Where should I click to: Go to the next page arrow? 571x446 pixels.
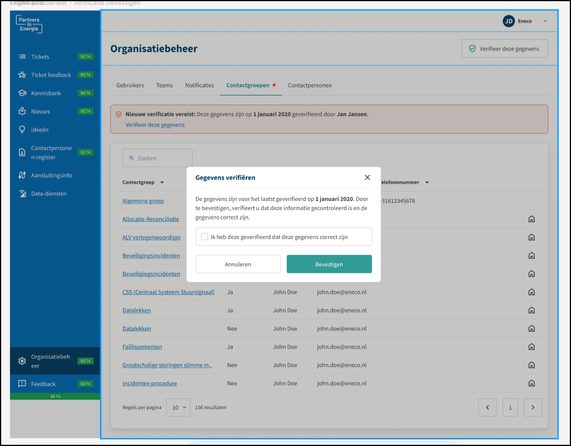[533, 407]
